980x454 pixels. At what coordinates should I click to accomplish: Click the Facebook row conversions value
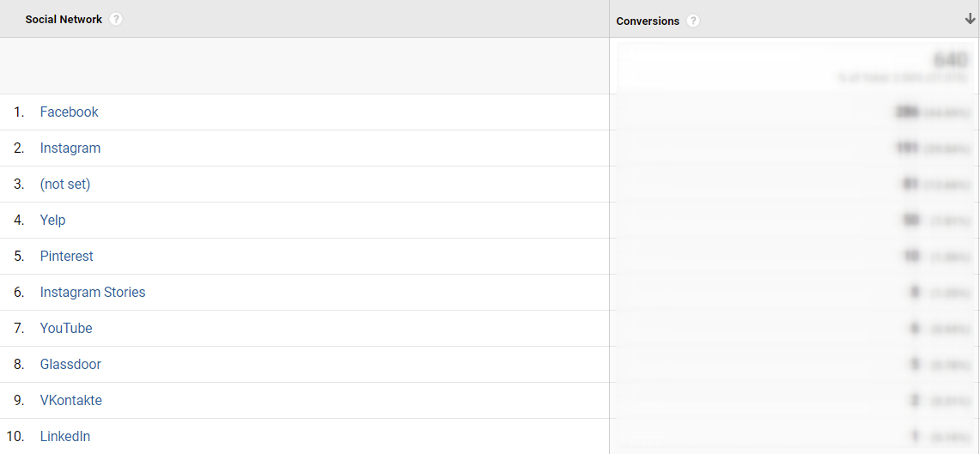coord(906,112)
